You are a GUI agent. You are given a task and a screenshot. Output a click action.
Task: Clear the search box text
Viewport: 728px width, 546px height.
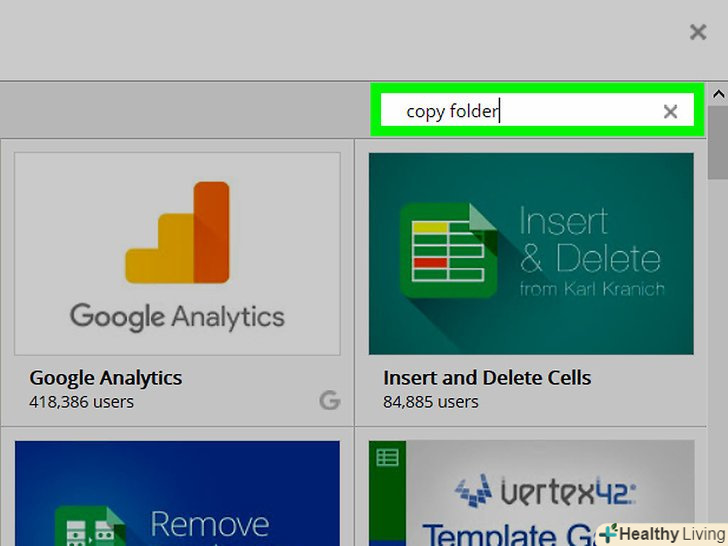pyautogui.click(x=671, y=112)
